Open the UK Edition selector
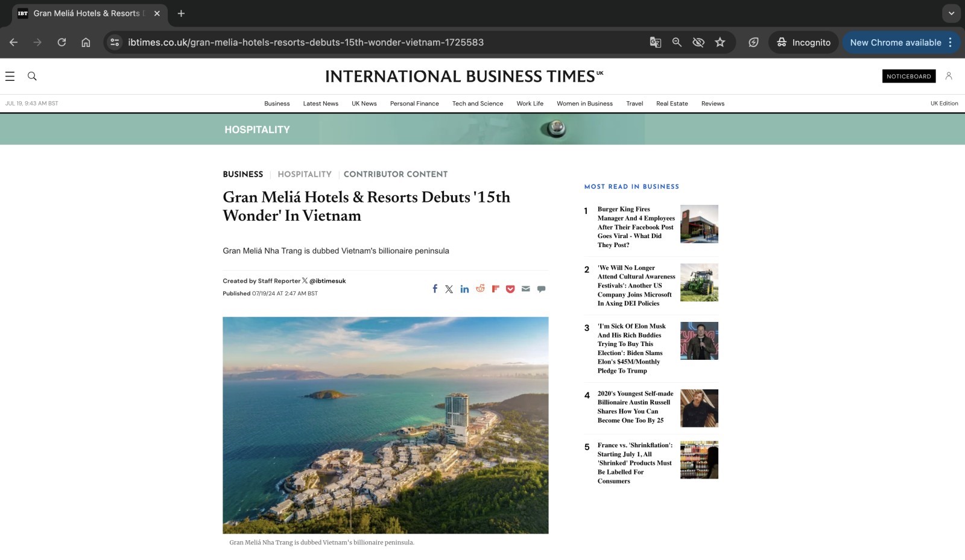This screenshot has height=560, width=965. point(944,103)
